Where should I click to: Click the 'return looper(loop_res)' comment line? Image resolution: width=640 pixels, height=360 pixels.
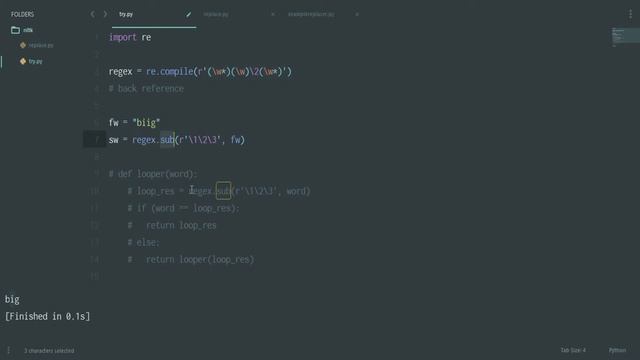pos(191,260)
